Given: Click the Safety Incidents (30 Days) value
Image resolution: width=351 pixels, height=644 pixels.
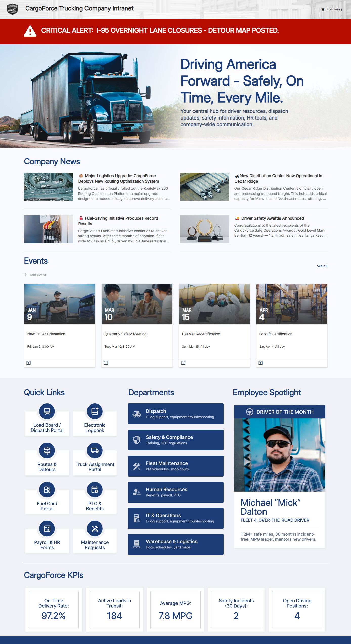Looking at the screenshot, I should pos(236,616).
